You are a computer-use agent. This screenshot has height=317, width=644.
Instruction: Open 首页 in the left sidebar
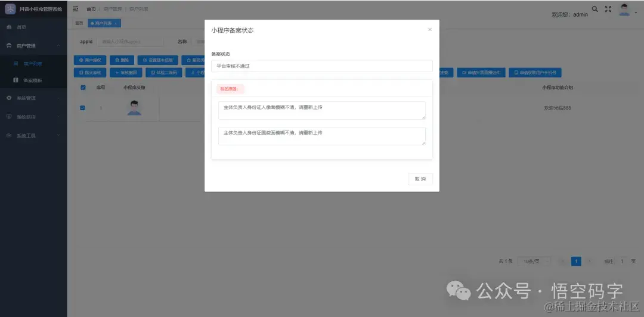click(33, 27)
